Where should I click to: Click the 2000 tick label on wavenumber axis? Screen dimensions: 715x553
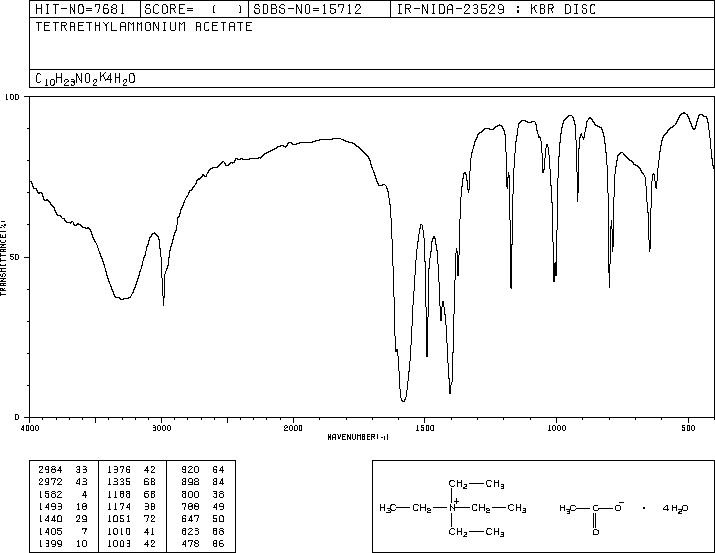(293, 428)
